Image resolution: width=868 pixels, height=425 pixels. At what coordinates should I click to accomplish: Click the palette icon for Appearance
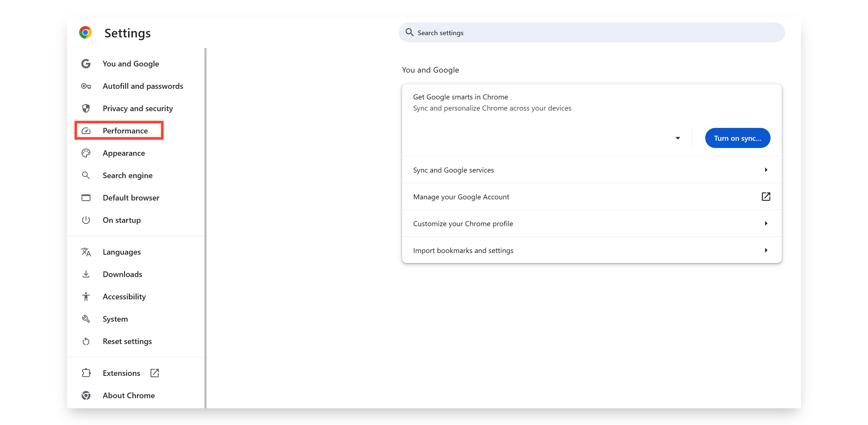(86, 153)
